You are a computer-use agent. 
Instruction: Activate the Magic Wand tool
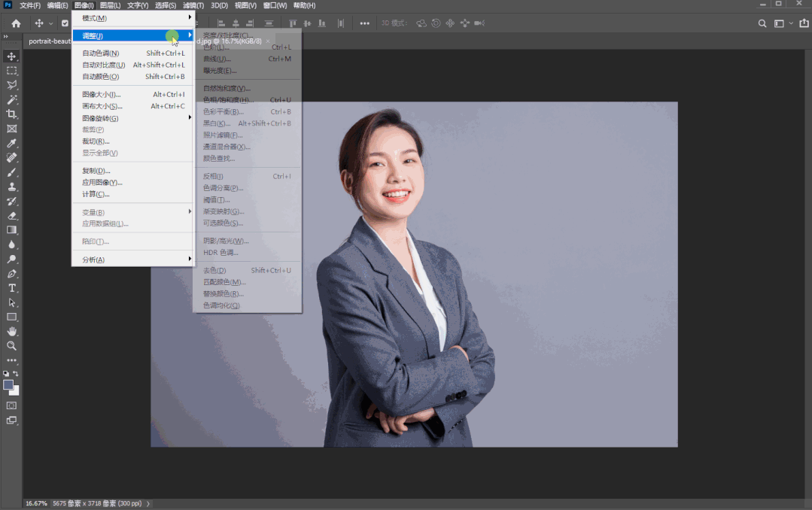click(11, 99)
